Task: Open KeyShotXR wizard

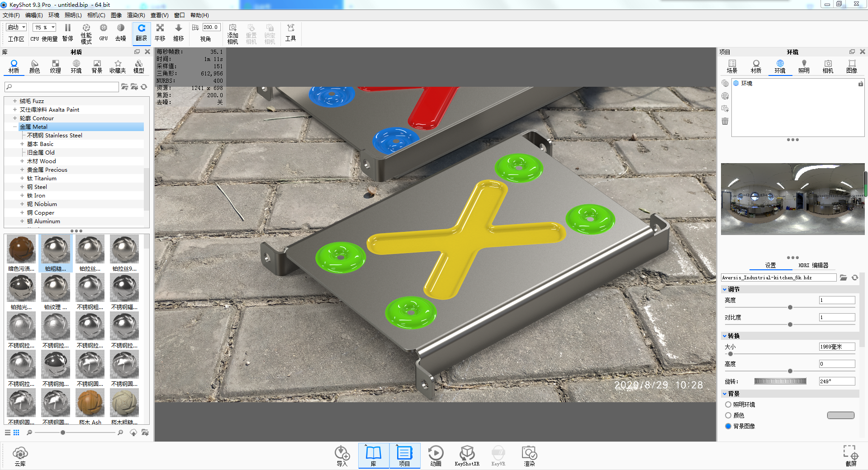Action: pyautogui.click(x=467, y=456)
